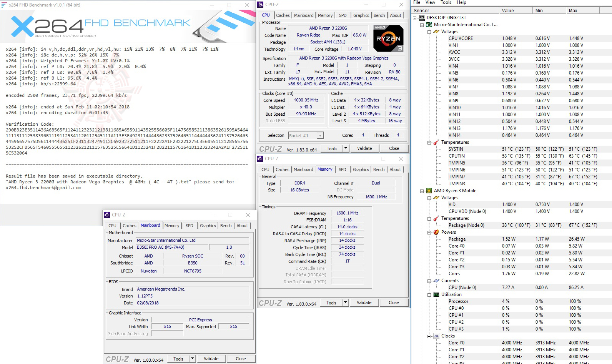This screenshot has height=364, width=612.
Task: Open the Graphics tab in the Memory-tab CPU-Z window
Action: click(361, 170)
